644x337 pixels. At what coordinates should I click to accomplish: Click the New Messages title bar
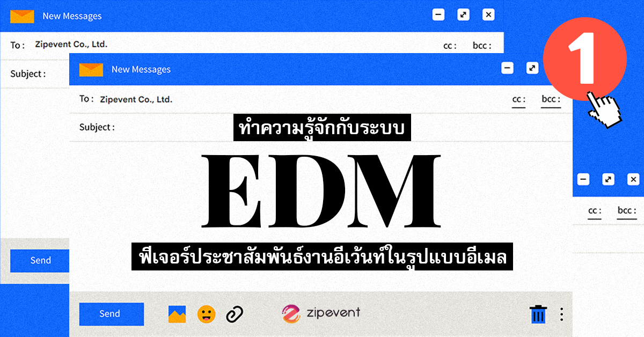pos(140,69)
